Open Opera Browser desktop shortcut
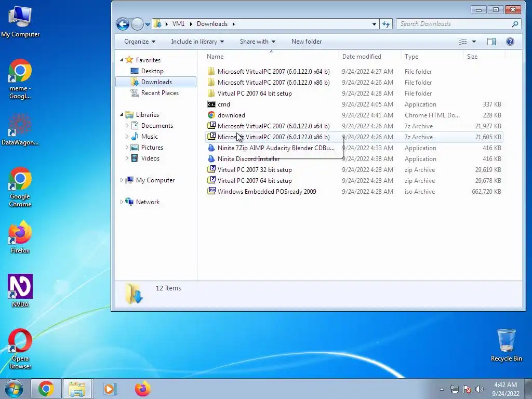The height and width of the screenshot is (399, 532). tap(20, 349)
